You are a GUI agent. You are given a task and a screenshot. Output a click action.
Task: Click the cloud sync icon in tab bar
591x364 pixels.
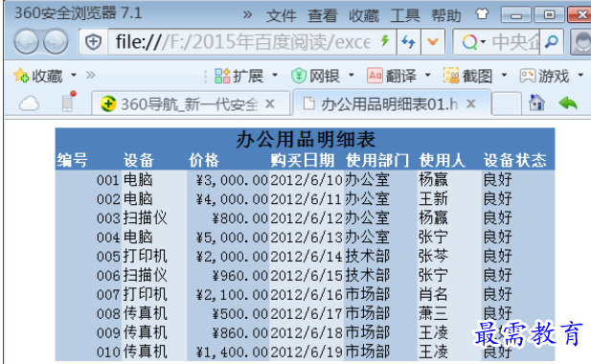click(29, 103)
